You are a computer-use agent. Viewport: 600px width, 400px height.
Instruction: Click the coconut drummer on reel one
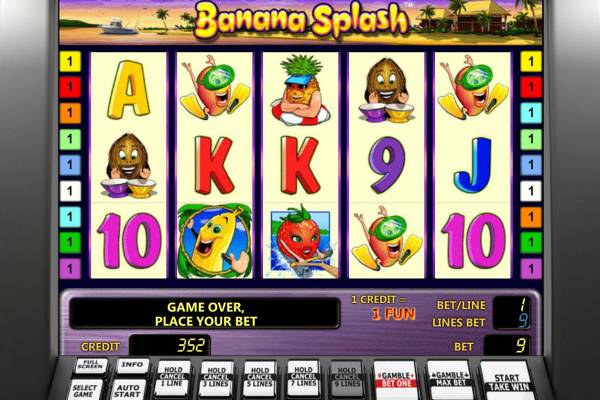128,166
